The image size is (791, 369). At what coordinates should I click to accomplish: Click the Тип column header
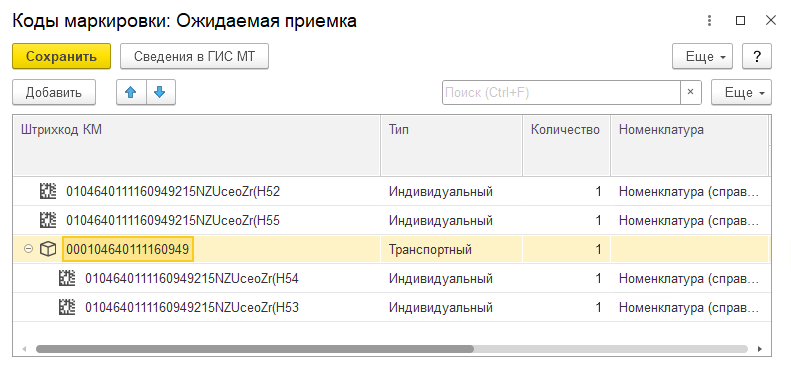point(451,145)
